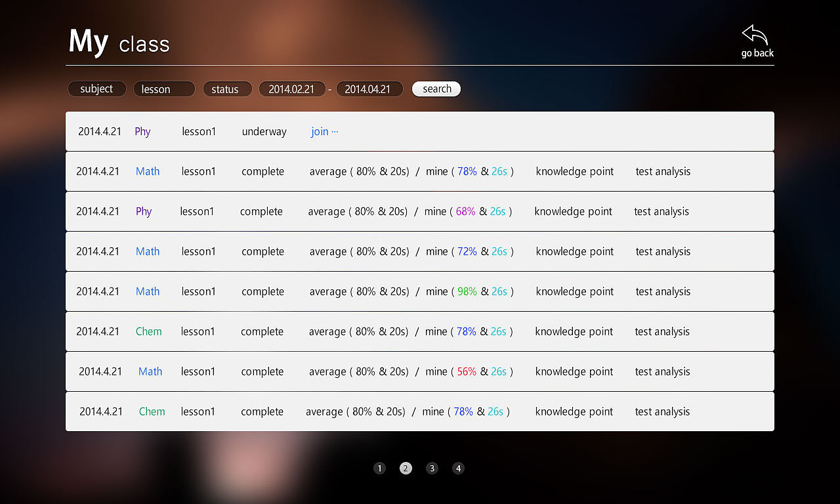Open the status filter dropdown
This screenshot has width=840, height=504.
point(227,89)
